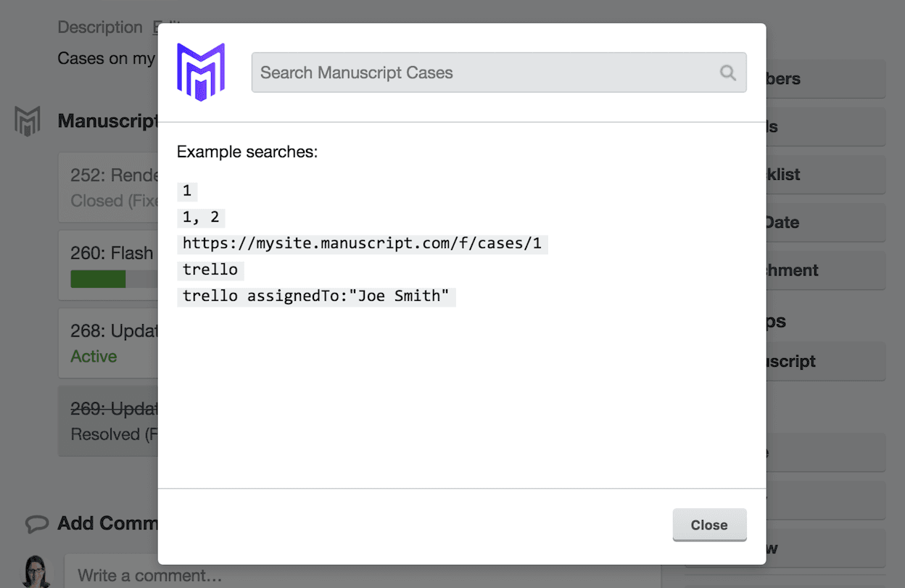Open the Active case 268
This screenshot has height=588, width=905.
tap(109, 342)
